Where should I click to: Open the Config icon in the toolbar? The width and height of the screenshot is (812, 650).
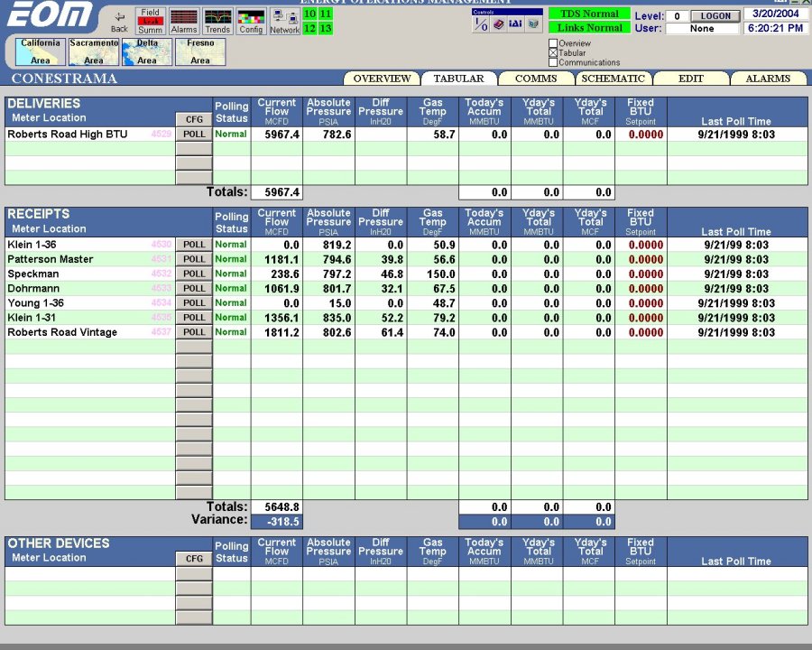251,18
